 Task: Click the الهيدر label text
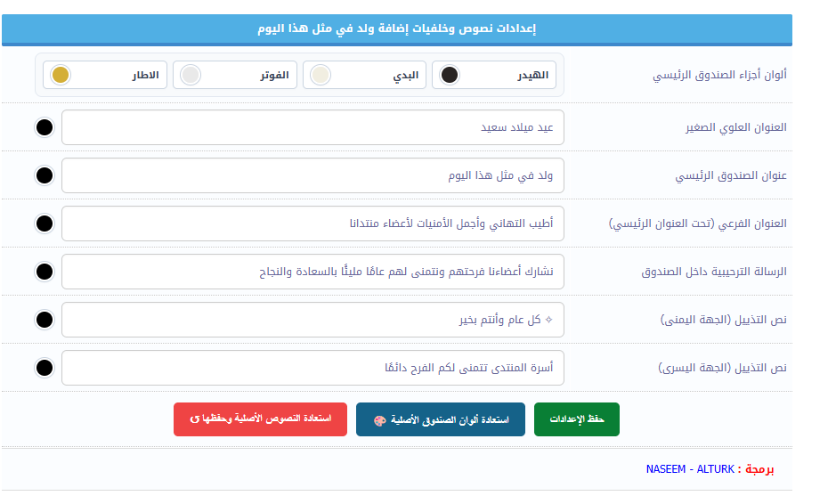click(532, 75)
